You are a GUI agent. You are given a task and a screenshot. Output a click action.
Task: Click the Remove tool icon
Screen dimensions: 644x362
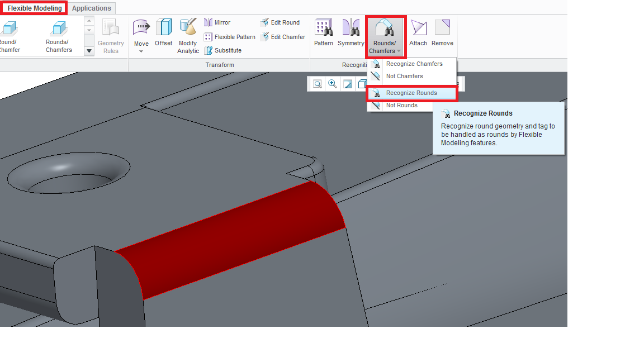tap(442, 28)
